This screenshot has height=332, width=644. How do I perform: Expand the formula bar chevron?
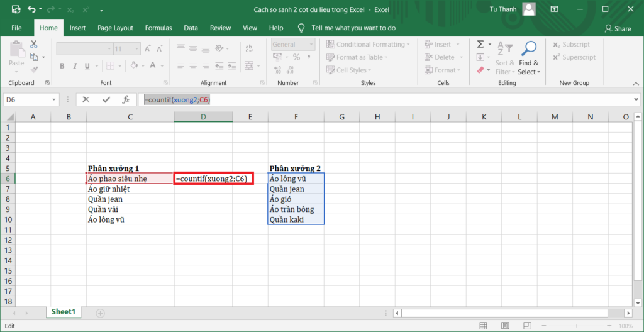636,99
